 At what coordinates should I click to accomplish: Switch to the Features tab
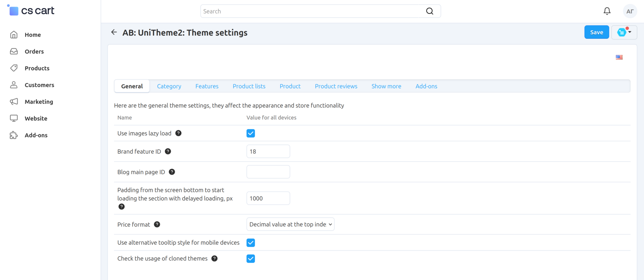pos(207,86)
